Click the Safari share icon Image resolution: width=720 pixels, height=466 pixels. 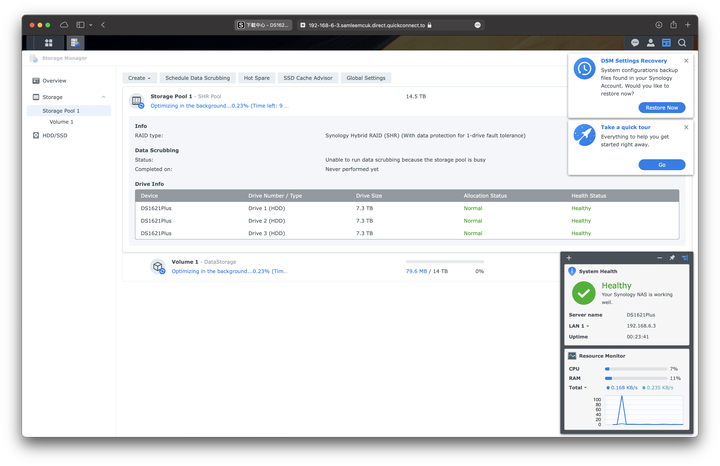(673, 25)
